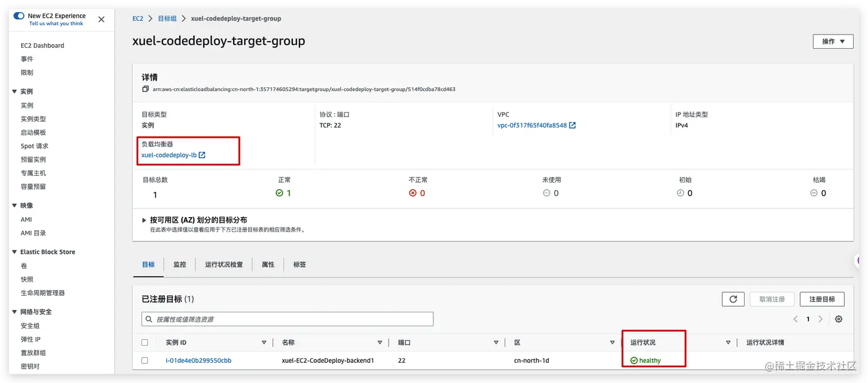Screen dimensions: 868x383
Task: Go to 目标组 breadcrumb link
Action: [168, 18]
